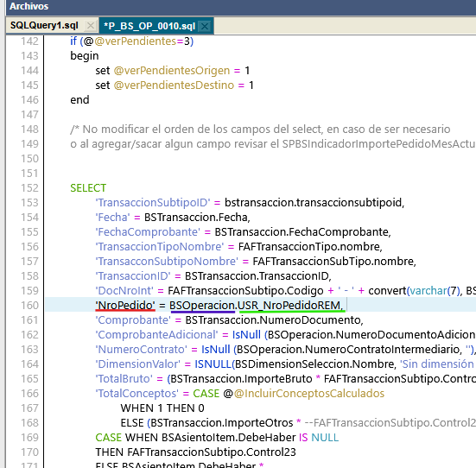Click convert(varchar(7) on line 159

coord(414,291)
